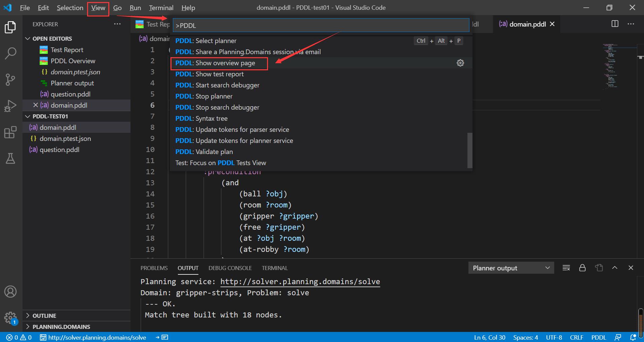Toggle output scroll lock
This screenshot has width=644, height=342.
(x=582, y=268)
